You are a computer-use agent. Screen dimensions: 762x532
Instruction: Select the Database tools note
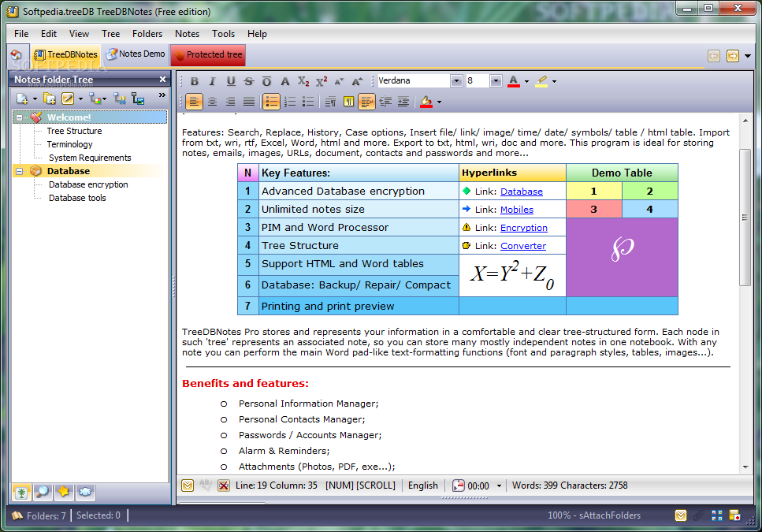click(77, 198)
